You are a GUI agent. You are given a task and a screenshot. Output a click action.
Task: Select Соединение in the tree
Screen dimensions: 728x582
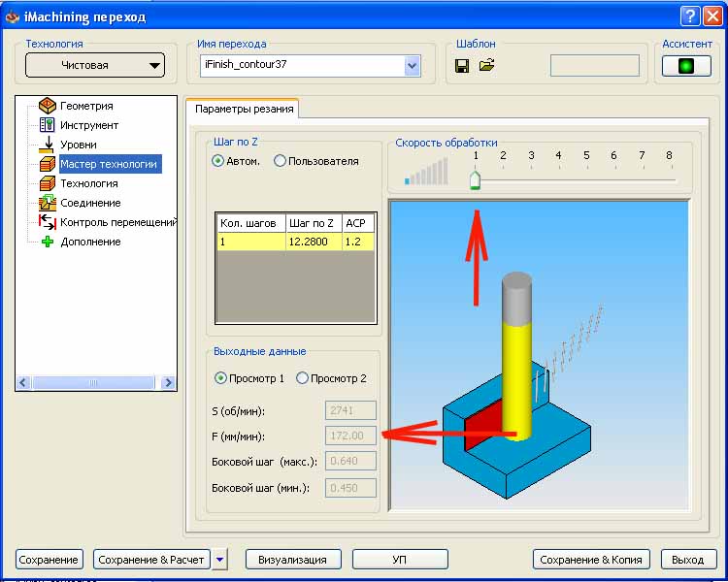[x=90, y=203]
